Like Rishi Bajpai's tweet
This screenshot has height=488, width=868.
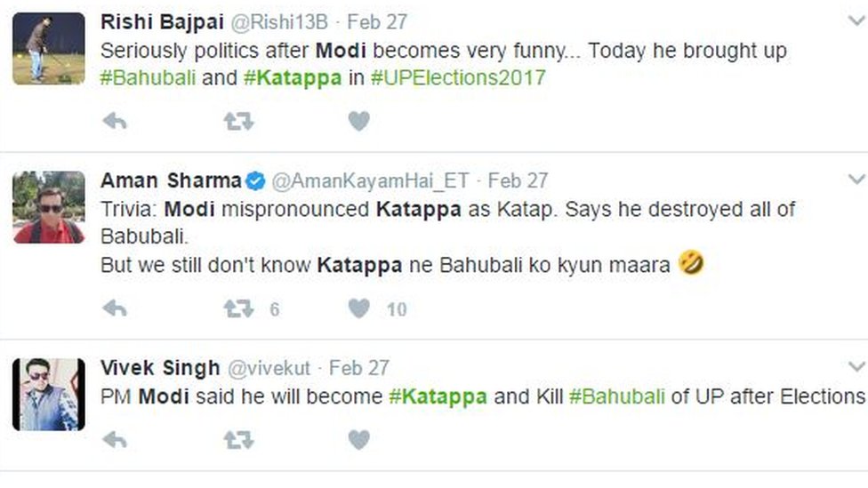click(358, 122)
